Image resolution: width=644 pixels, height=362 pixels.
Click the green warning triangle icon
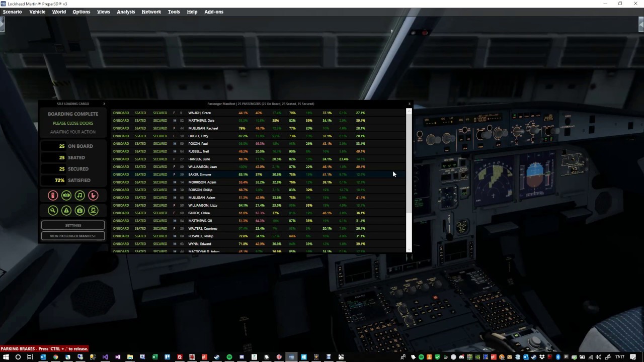(66, 211)
